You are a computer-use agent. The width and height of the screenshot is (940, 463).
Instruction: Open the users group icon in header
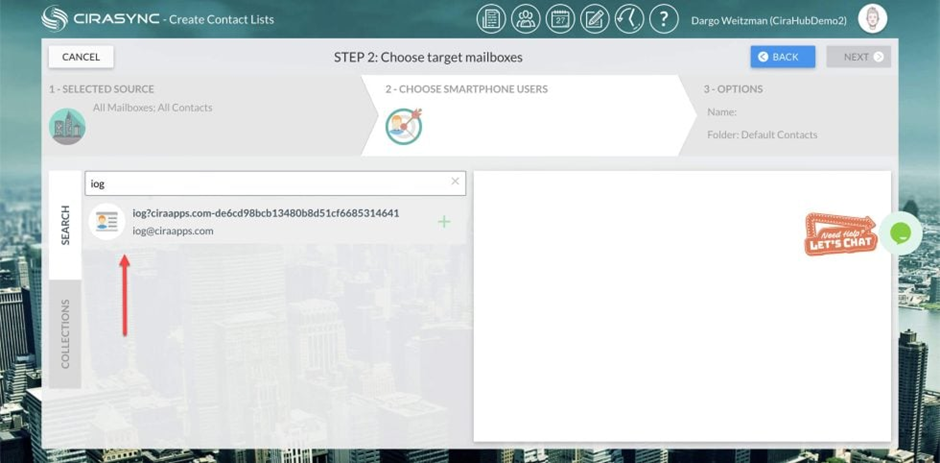[526, 19]
